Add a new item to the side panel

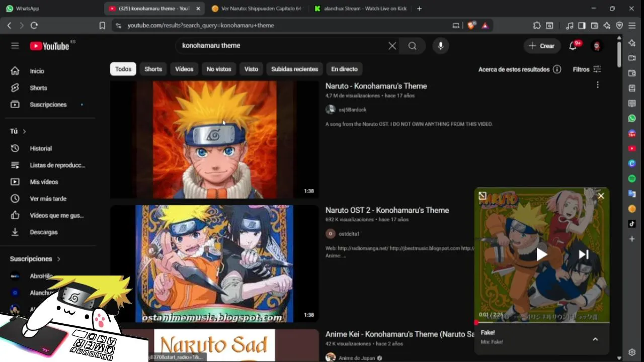click(x=632, y=239)
